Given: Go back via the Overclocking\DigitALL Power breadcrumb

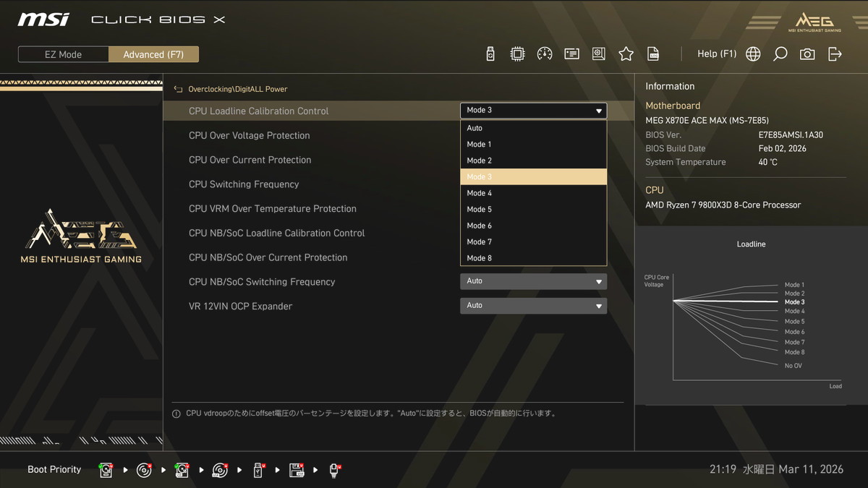Looking at the screenshot, I should pos(231,89).
